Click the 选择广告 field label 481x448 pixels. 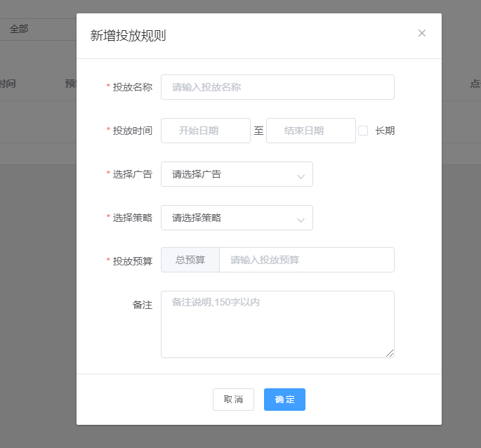133,174
